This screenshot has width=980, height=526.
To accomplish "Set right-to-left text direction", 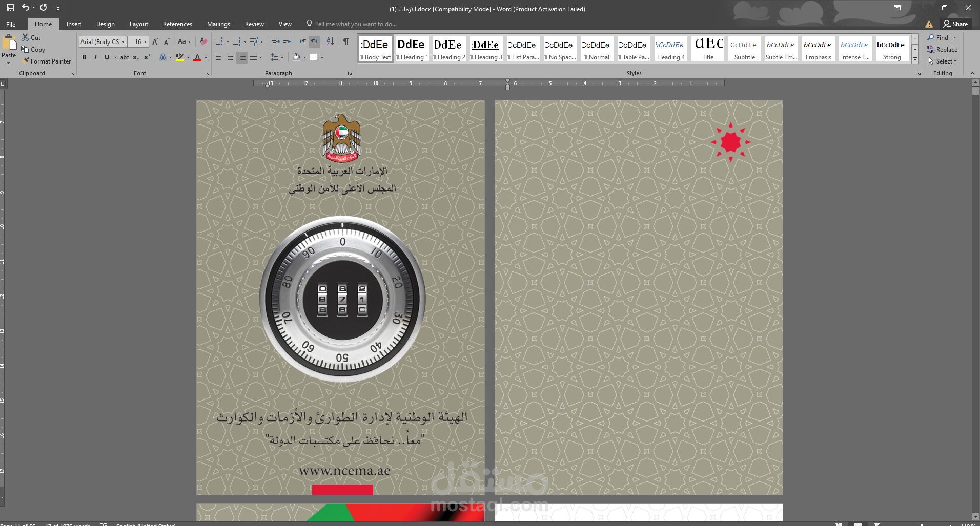I will pos(314,42).
